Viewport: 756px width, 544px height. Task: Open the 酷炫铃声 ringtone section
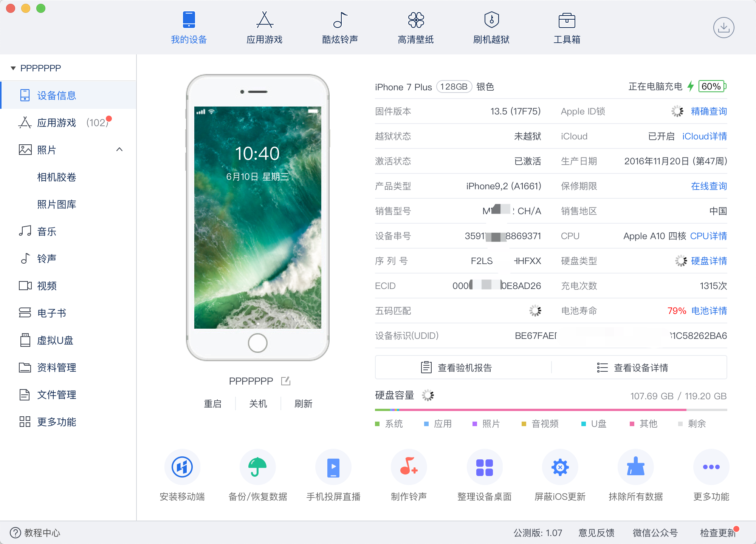tap(339, 28)
